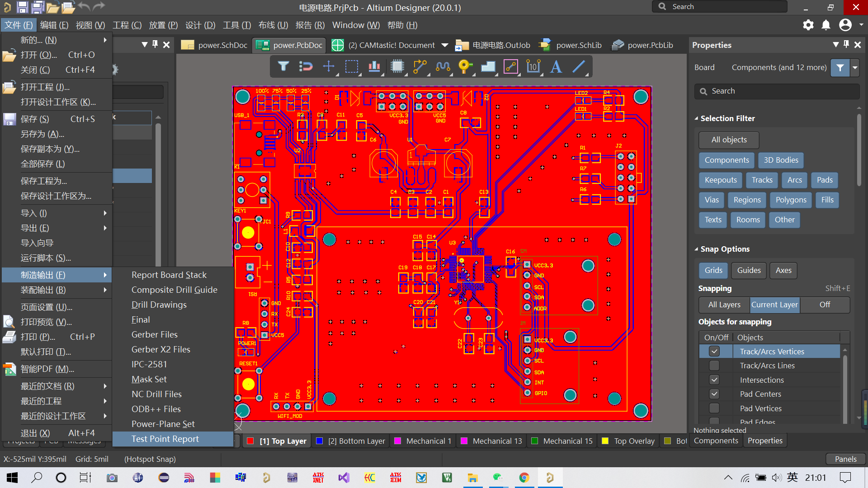Enable the Track/Arcs Lines snapping checkbox
Image resolution: width=868 pixels, height=488 pixels.
coord(714,365)
